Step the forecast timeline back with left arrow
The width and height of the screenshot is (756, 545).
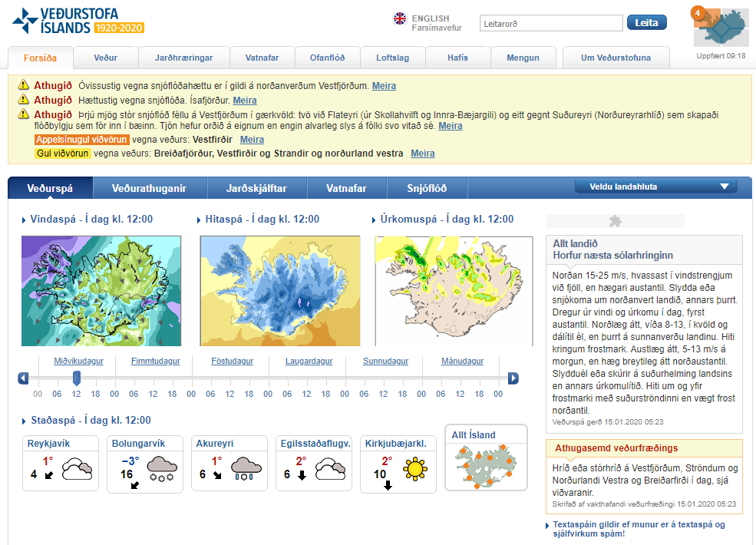(x=24, y=378)
